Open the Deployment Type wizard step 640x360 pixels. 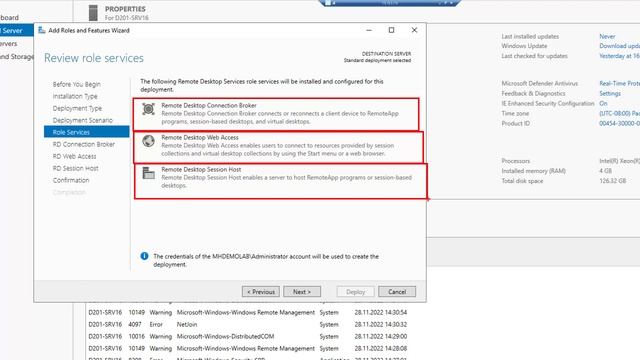[77, 108]
